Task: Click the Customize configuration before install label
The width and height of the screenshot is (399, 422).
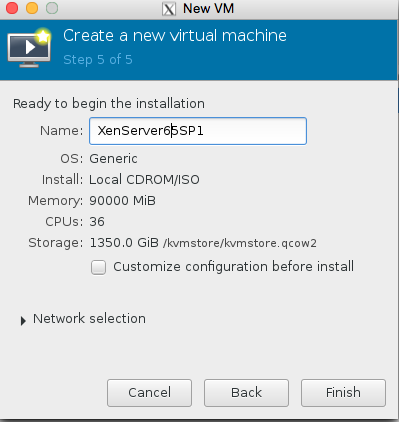Action: point(234,267)
